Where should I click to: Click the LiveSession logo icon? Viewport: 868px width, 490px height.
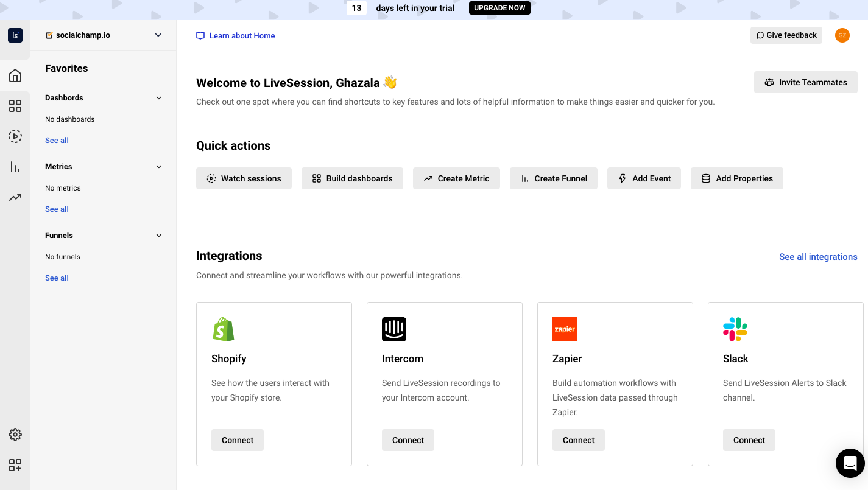(x=15, y=35)
